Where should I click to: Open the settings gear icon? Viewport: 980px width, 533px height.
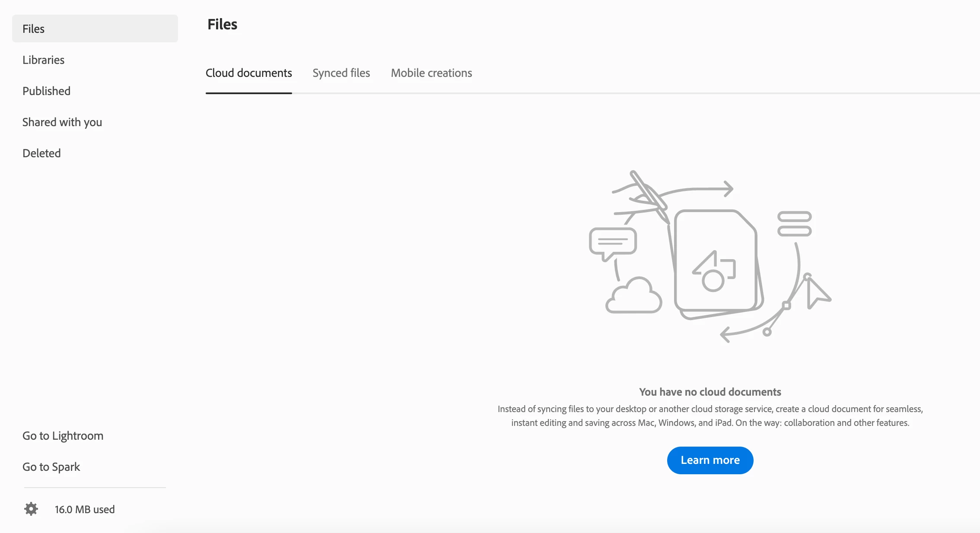[x=31, y=509]
